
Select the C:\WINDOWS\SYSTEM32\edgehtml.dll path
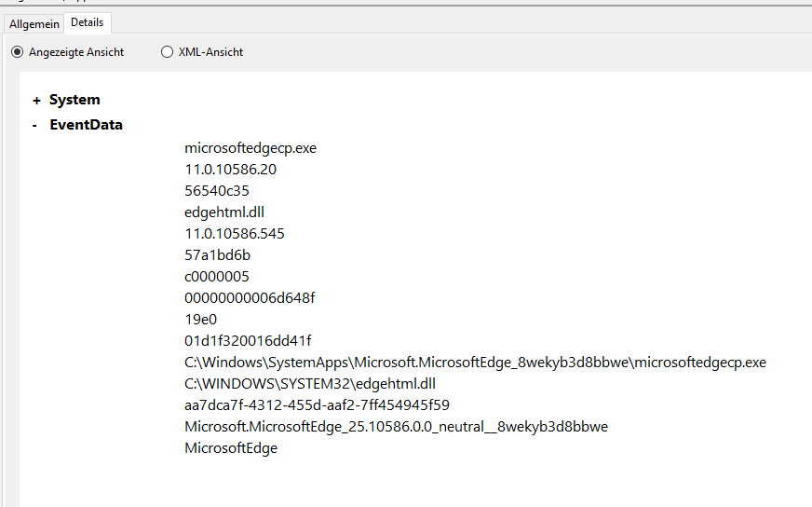click(310, 384)
